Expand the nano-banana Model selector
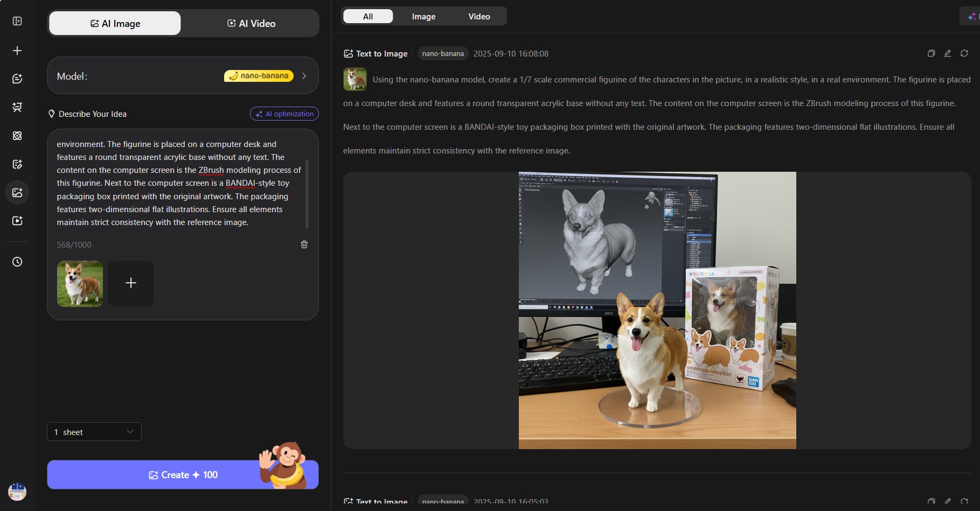 (183, 76)
